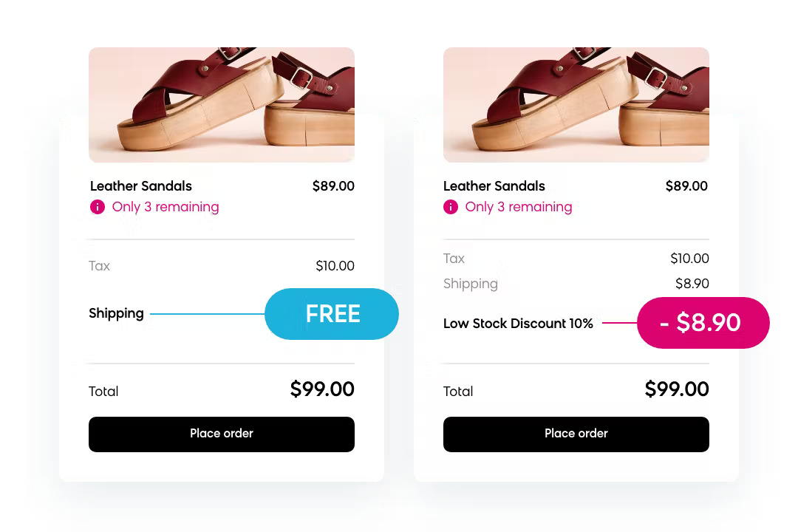Click the Tax row on the right card
This screenshot has height=532, width=798.
point(454,259)
